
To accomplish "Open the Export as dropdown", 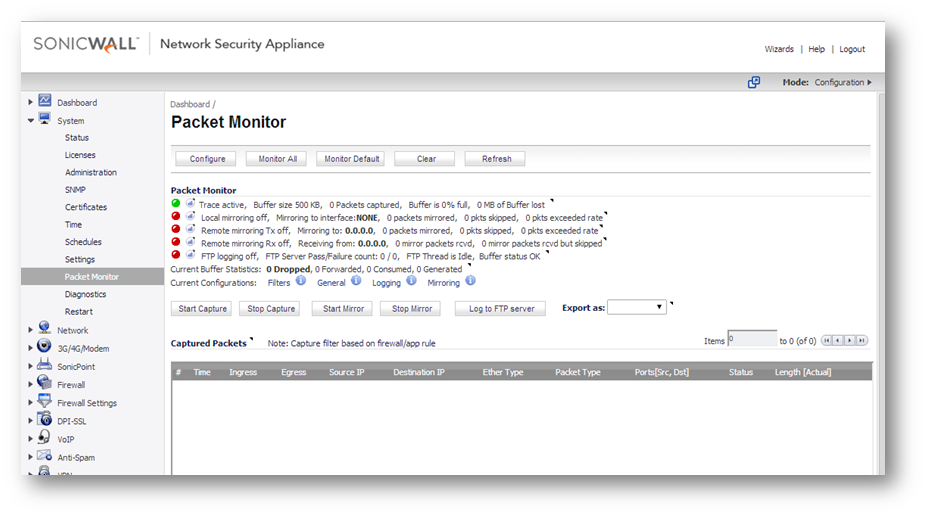I will point(636,308).
